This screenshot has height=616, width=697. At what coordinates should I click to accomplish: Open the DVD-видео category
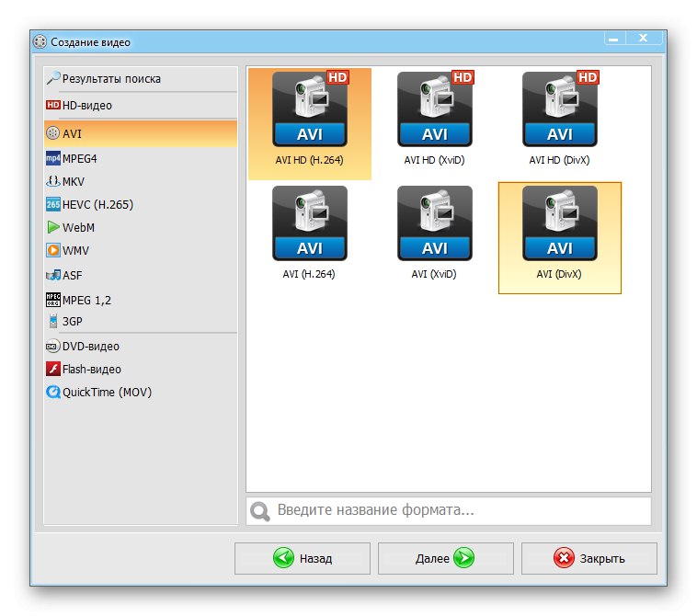[141, 346]
